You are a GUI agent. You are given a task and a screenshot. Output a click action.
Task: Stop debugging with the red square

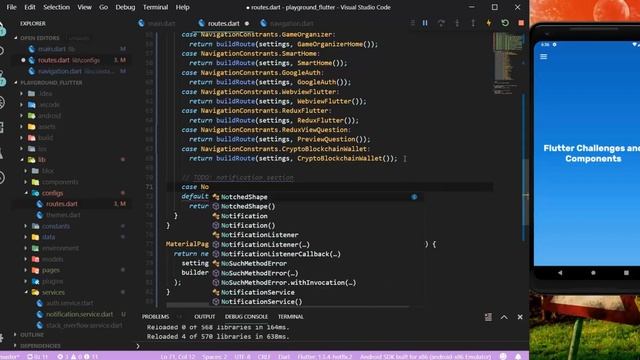coord(521,23)
